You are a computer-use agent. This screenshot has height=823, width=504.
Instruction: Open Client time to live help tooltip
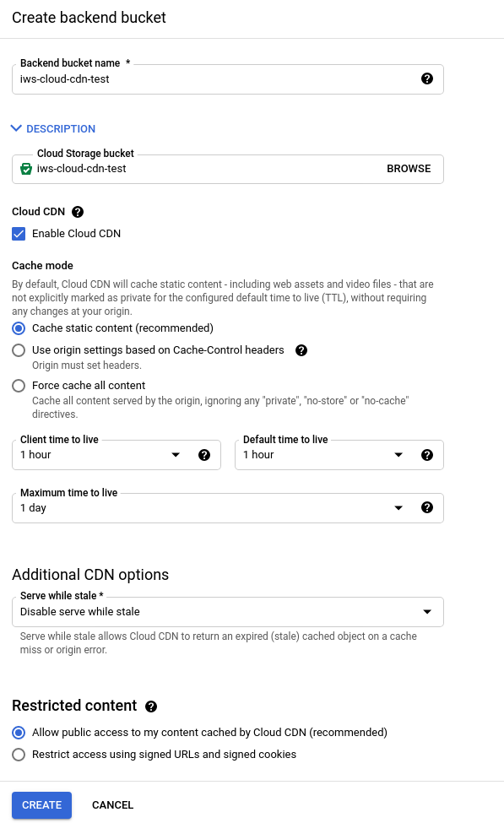tap(204, 455)
